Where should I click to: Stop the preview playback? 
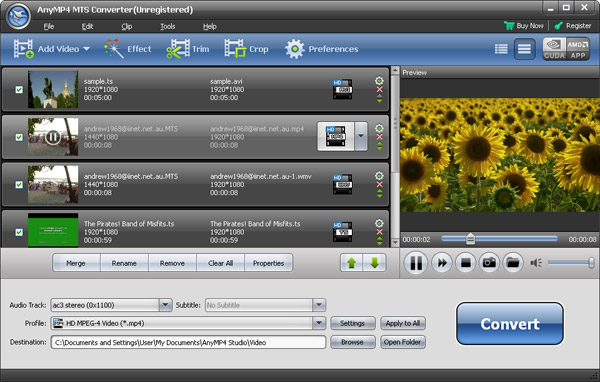pyautogui.click(x=466, y=263)
